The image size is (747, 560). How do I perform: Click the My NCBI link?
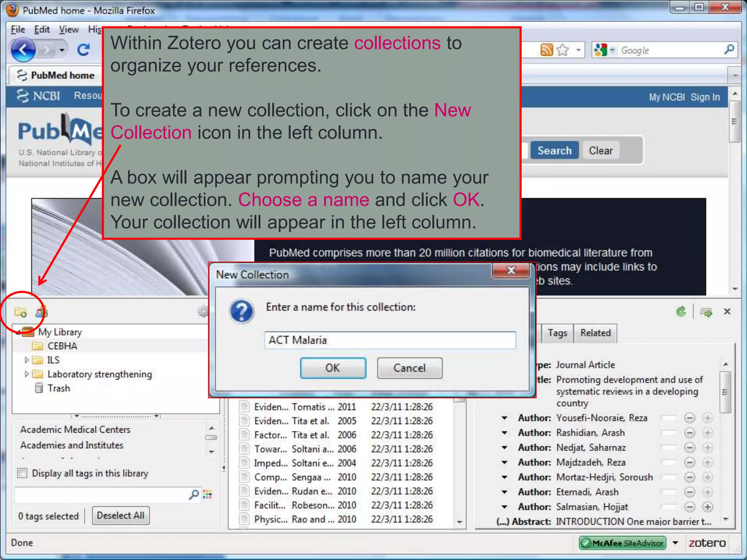pyautogui.click(x=667, y=97)
